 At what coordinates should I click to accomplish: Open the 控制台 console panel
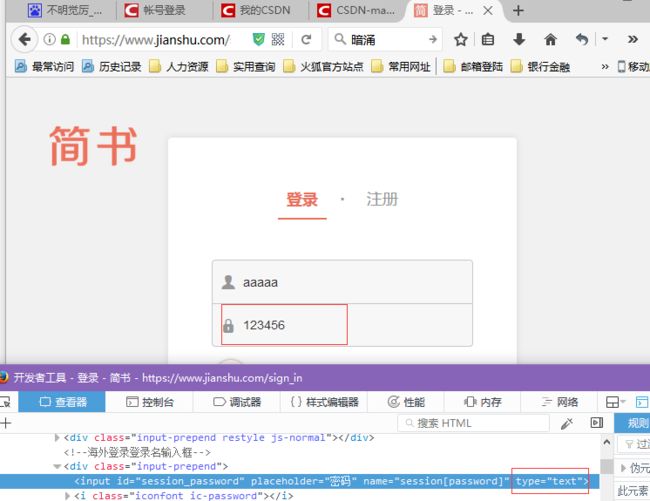[150, 402]
